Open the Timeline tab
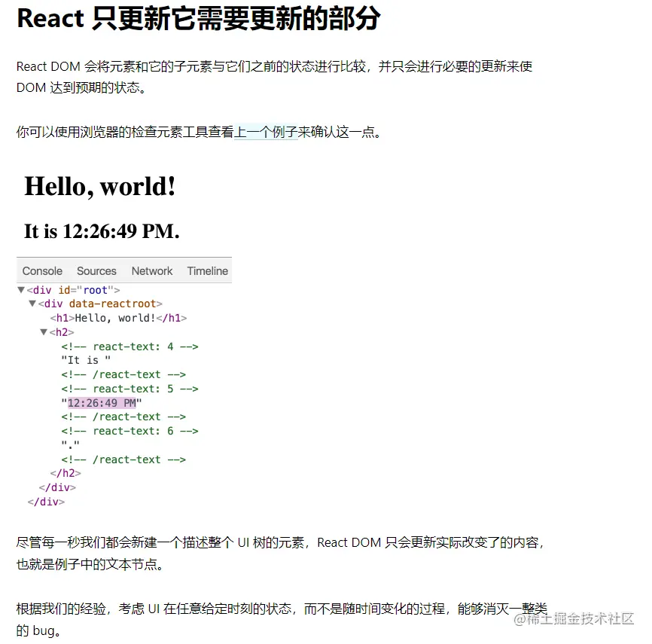652x644 pixels. pyautogui.click(x=208, y=271)
